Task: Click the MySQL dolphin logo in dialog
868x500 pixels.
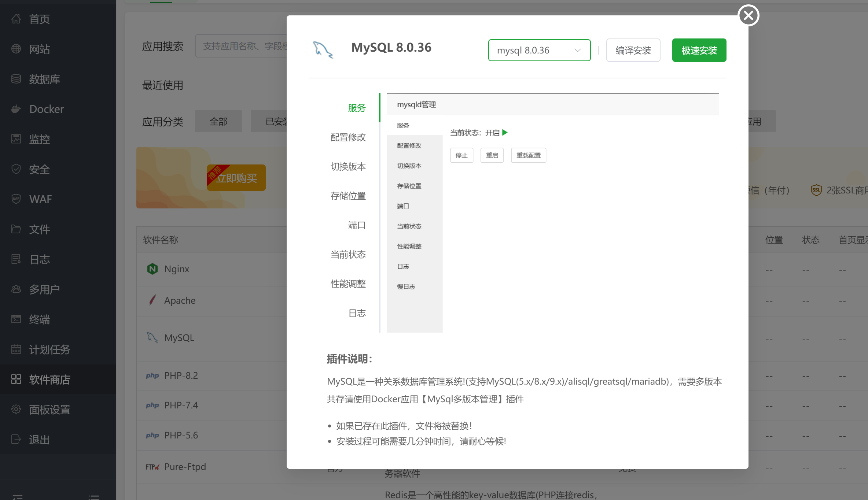Action: [x=323, y=50]
